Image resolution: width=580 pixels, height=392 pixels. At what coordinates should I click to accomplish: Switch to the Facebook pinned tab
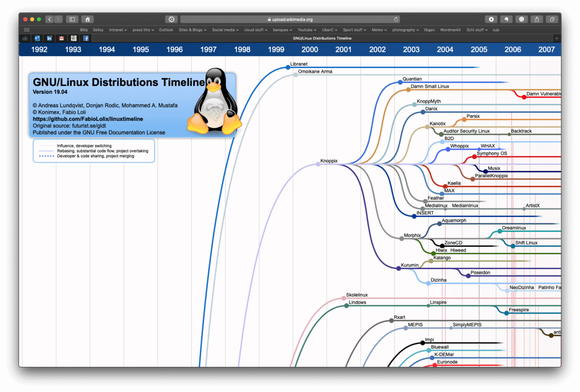coord(86,38)
